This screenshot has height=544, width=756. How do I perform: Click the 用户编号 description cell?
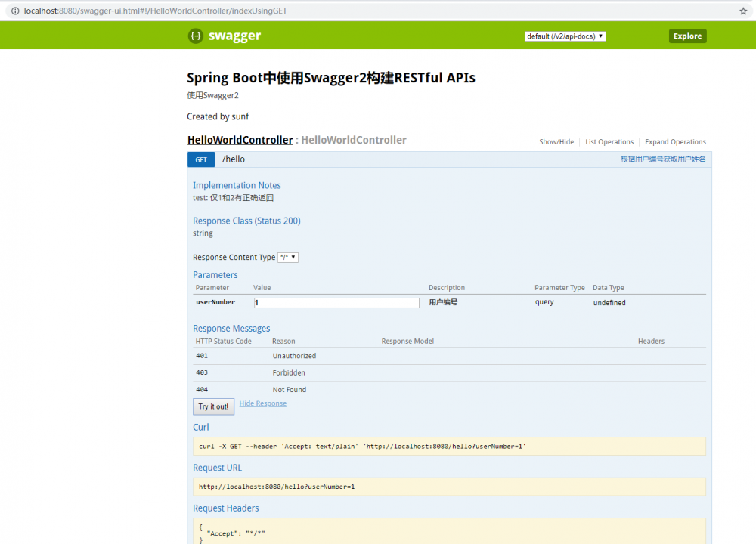443,302
